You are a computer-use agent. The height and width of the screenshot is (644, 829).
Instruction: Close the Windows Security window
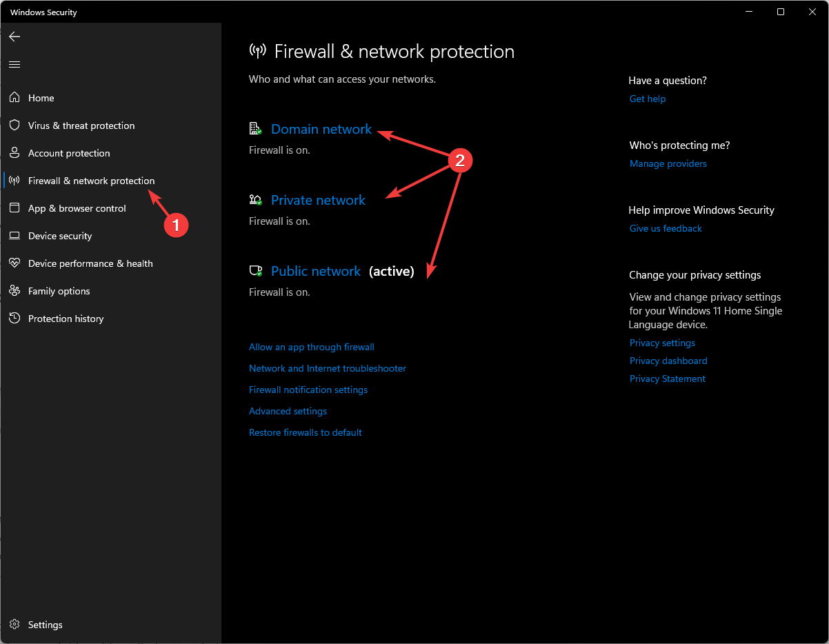coord(812,12)
